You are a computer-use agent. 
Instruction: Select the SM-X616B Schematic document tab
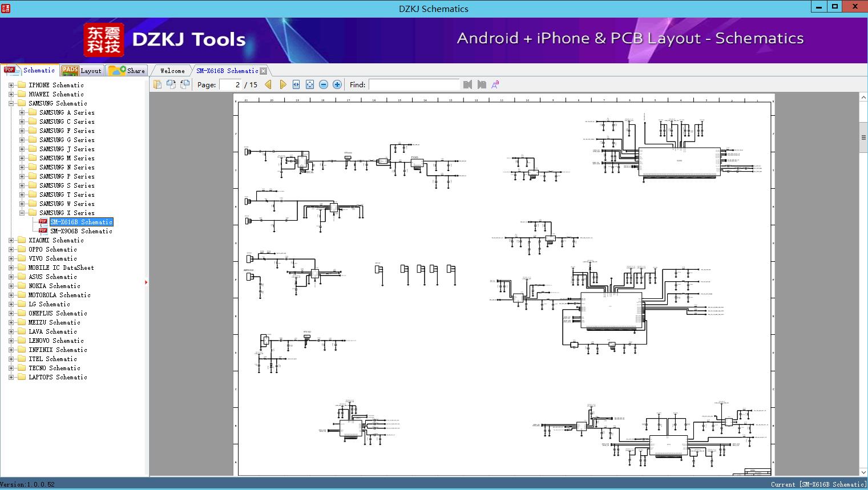point(227,71)
